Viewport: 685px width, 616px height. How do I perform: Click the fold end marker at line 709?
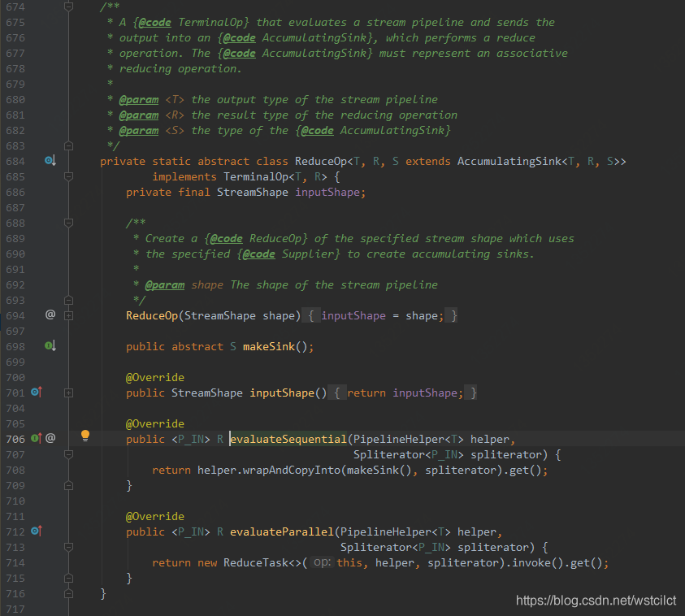click(x=68, y=485)
